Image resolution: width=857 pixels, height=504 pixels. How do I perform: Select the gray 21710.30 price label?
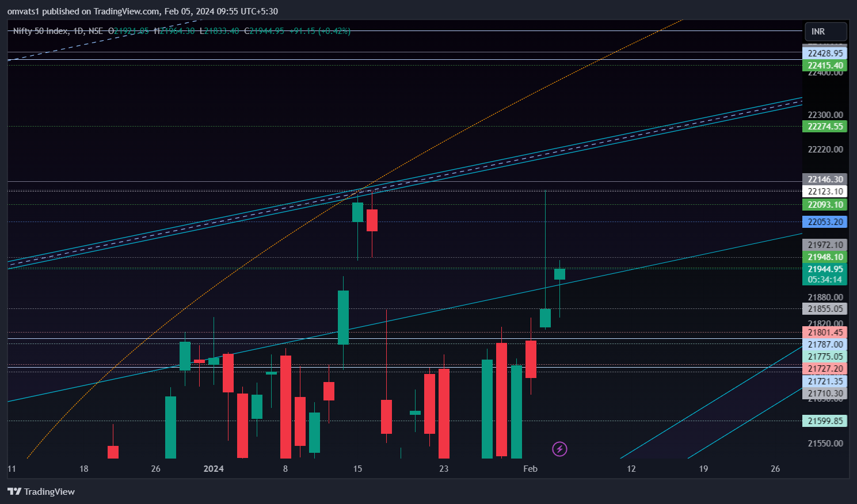[x=825, y=394]
